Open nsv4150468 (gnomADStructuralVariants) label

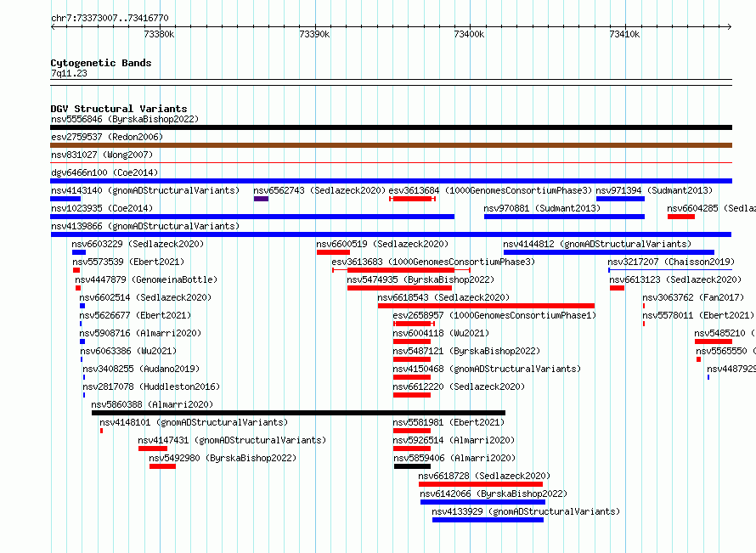487,369
